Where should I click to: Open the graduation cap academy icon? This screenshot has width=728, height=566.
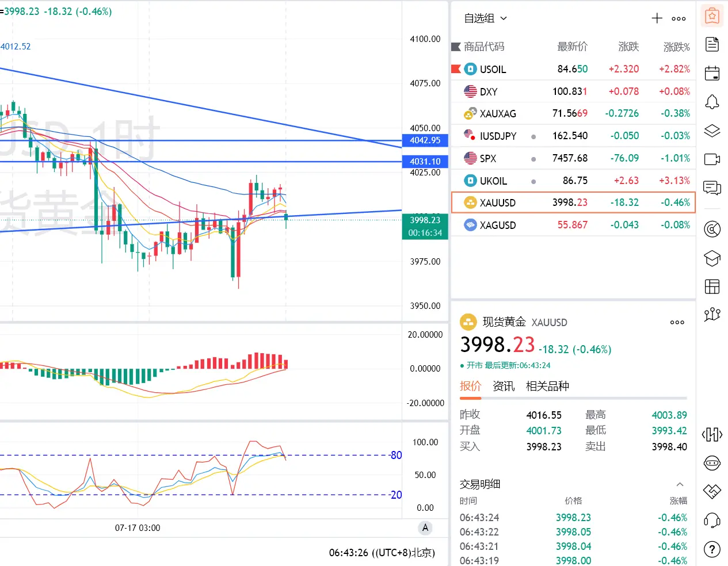coord(712,258)
